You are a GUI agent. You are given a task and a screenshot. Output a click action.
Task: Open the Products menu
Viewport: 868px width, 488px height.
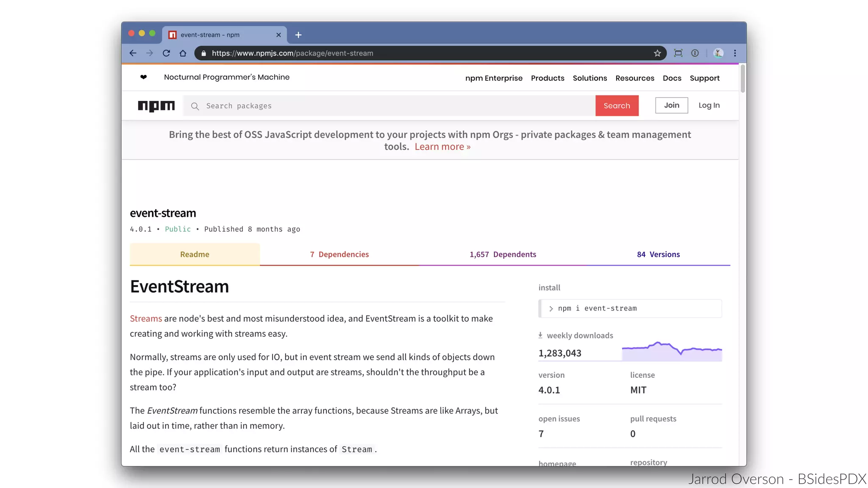[x=547, y=78]
